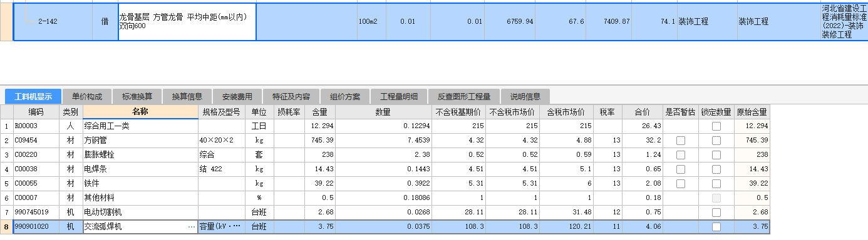
Task: Enable 锁定数量 for 综合用工一类
Action: [716, 126]
